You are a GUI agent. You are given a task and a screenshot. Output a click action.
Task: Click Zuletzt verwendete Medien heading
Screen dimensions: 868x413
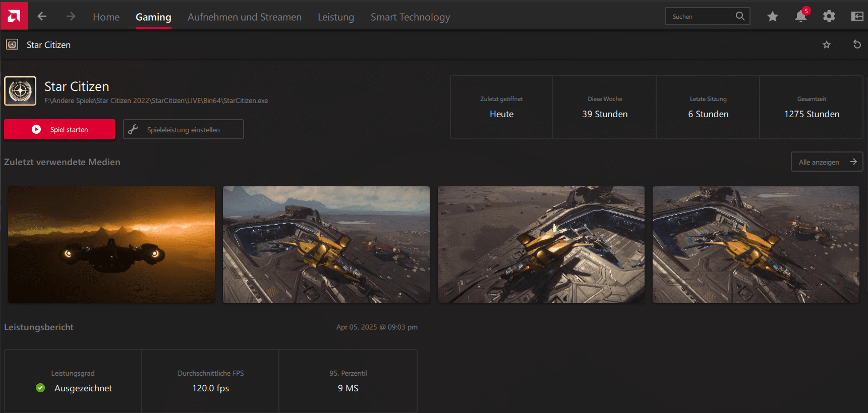point(62,162)
